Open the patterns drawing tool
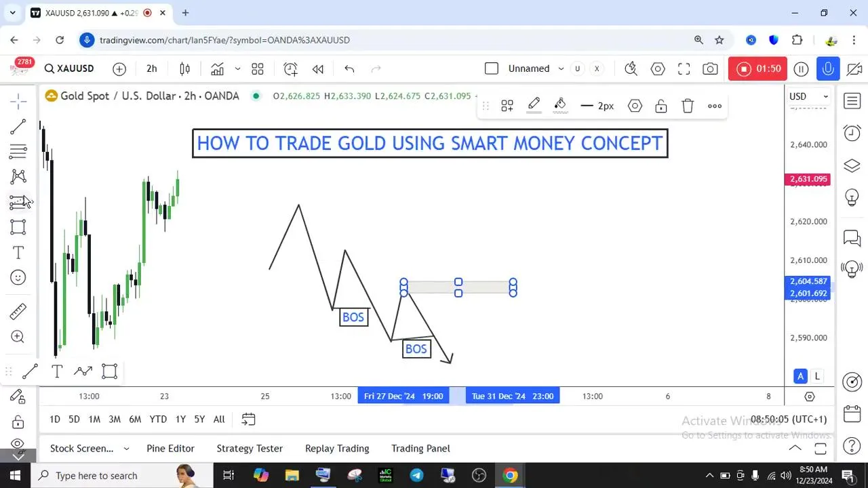The height and width of the screenshot is (488, 868). click(x=18, y=177)
